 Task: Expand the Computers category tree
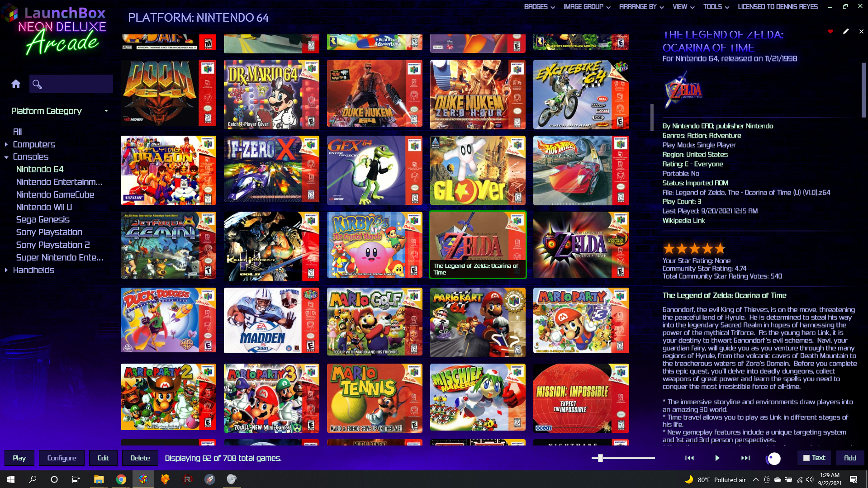pyautogui.click(x=6, y=144)
